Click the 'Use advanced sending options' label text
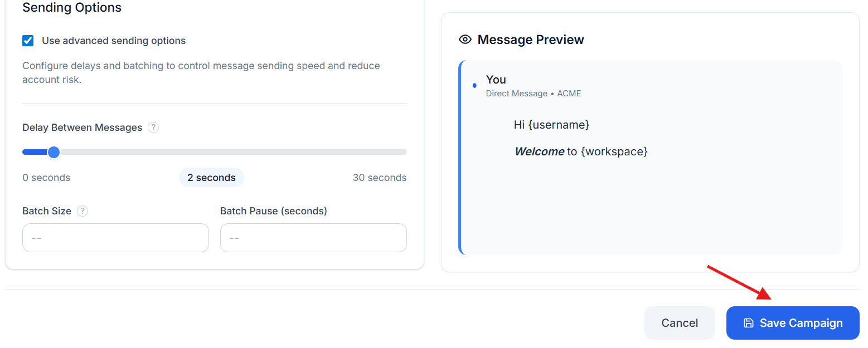The image size is (868, 348). click(x=114, y=41)
